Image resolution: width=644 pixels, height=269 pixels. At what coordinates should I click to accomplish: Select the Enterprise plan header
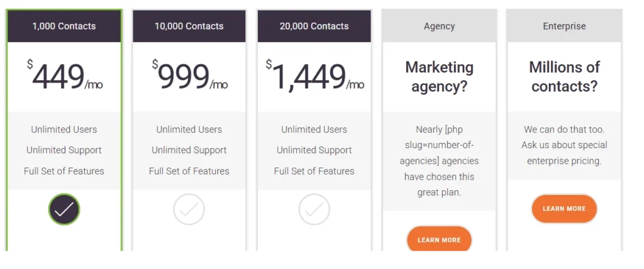tap(564, 26)
